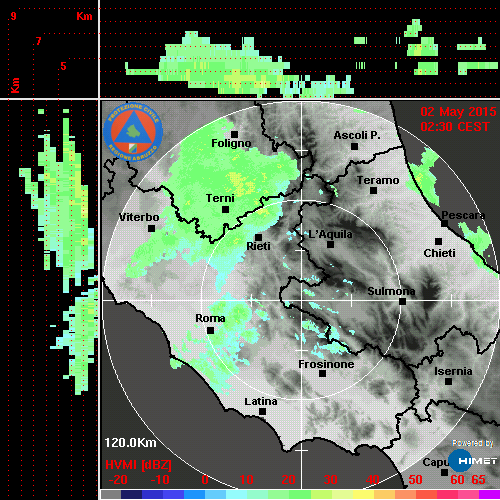Click the date text 02 May 2015
Screen dimensions: 500x500
point(458,112)
